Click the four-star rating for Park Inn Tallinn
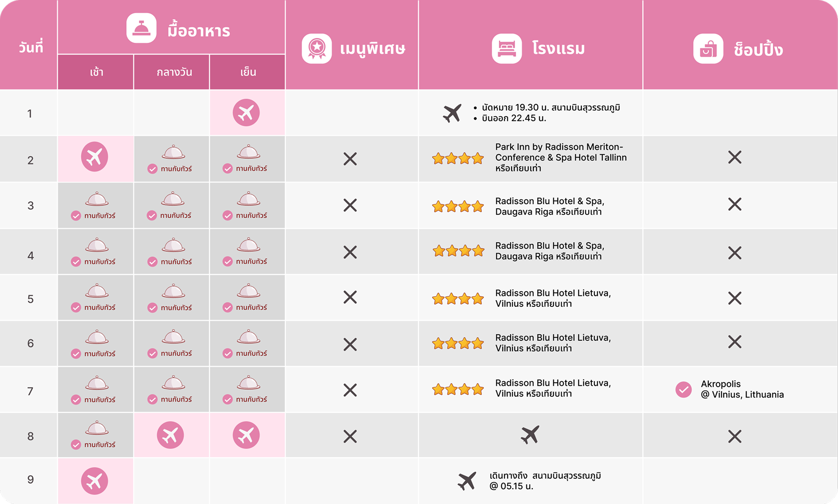This screenshot has width=838, height=504. 458,158
